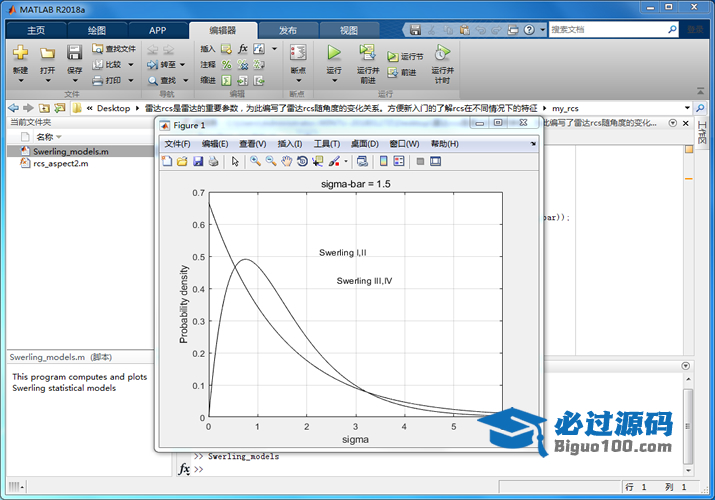Toggle the Zoom Out tool in Figure 1
715x500 pixels.
pyautogui.click(x=271, y=161)
